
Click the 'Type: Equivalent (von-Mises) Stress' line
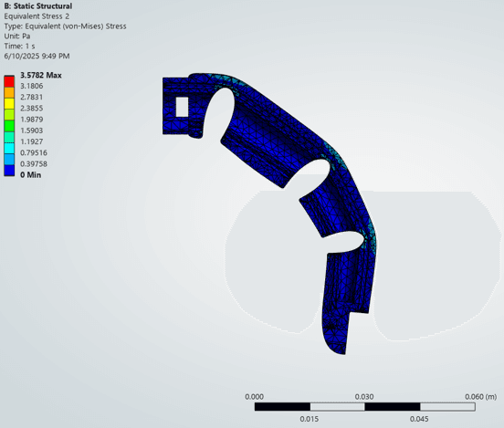pos(65,26)
